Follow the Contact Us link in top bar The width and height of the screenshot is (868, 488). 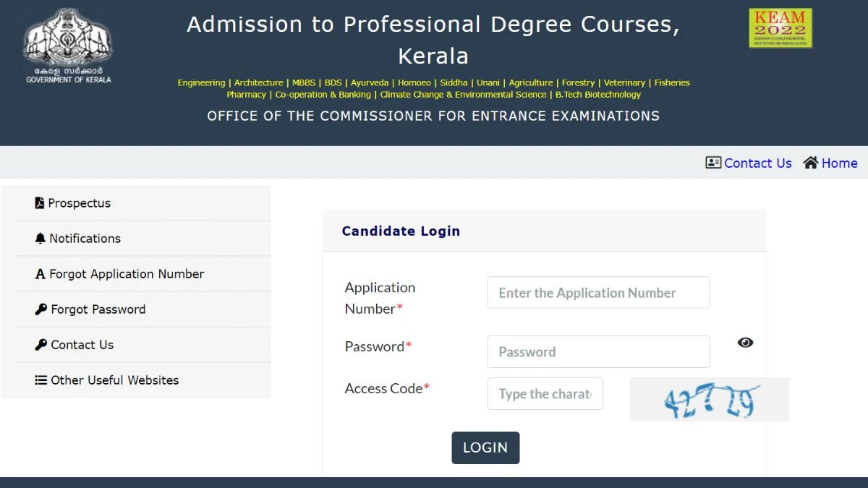(758, 163)
